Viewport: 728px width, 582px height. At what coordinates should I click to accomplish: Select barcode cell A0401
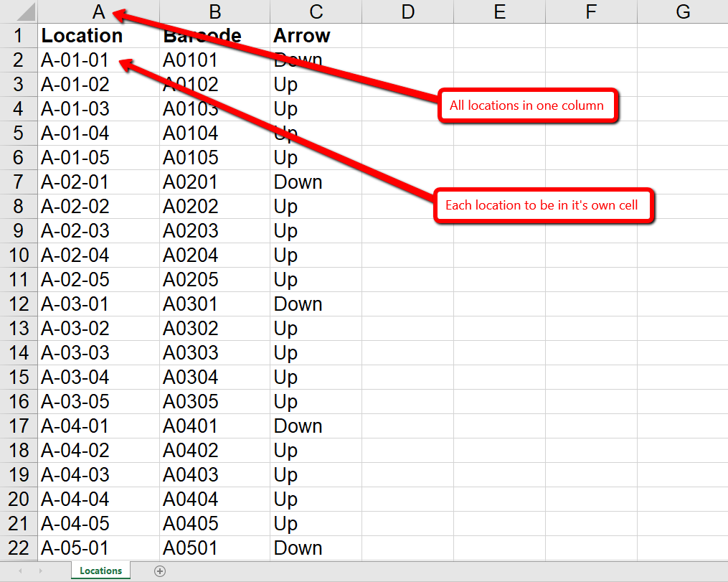pyautogui.click(x=214, y=426)
